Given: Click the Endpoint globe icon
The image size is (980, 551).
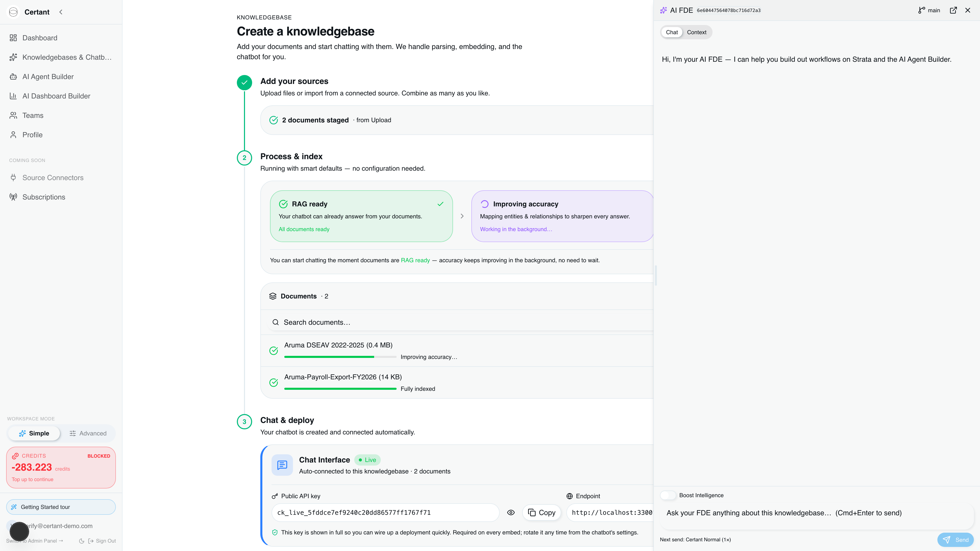Looking at the screenshot, I should pyautogui.click(x=570, y=496).
